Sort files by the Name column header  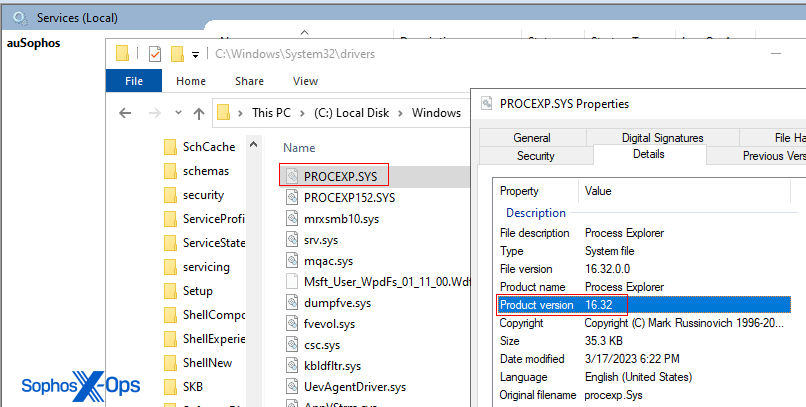tap(299, 147)
